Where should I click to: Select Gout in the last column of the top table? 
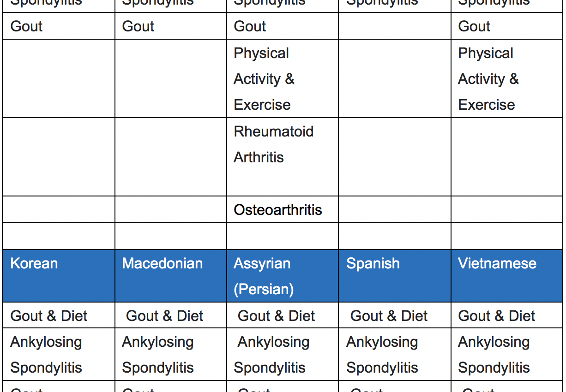click(474, 26)
